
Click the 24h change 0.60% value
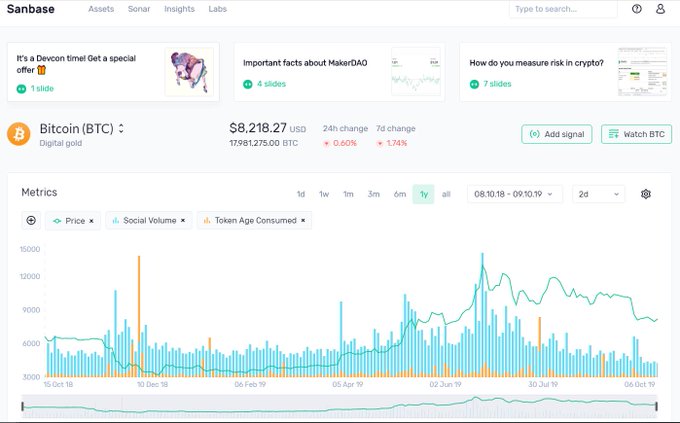point(345,143)
